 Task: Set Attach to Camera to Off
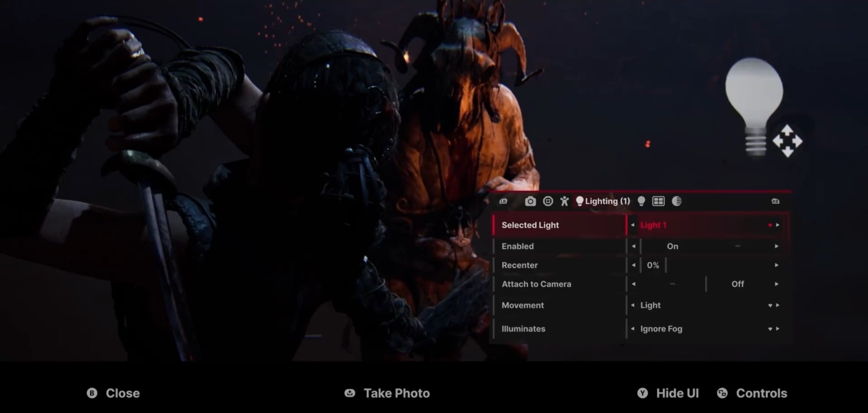click(x=737, y=284)
